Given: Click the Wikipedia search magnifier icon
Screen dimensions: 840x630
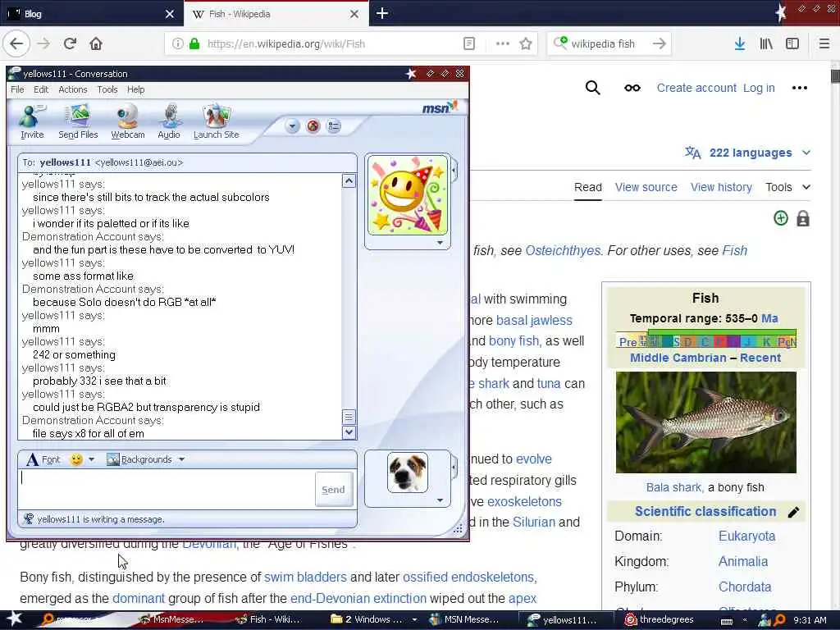Looking at the screenshot, I should [x=592, y=88].
